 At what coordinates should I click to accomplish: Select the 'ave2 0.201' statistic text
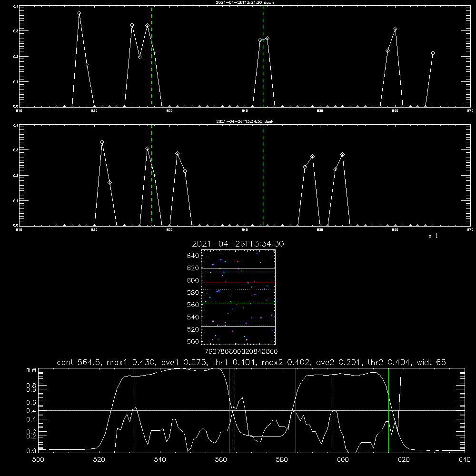[339, 362]
